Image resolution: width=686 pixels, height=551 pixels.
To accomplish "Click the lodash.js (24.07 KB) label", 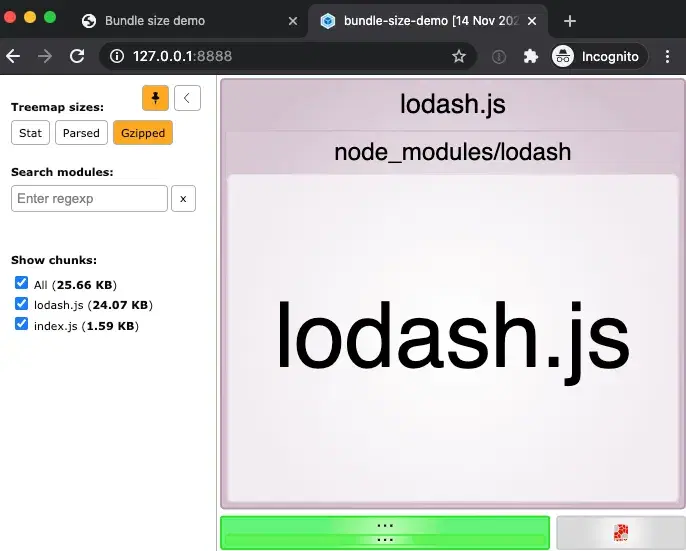I will click(x=93, y=305).
